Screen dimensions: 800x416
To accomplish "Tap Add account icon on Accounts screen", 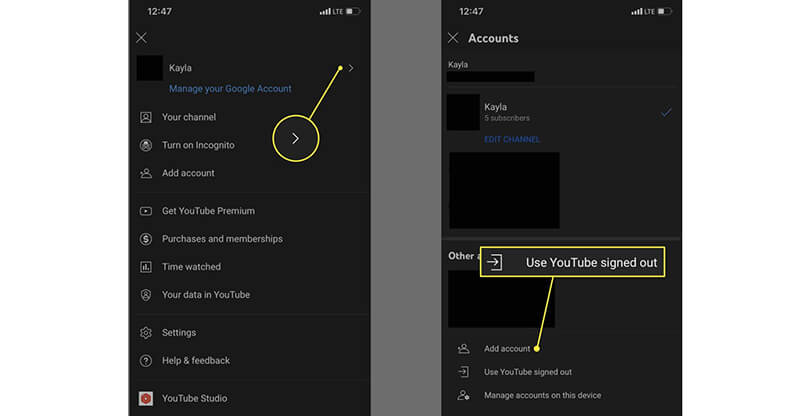I will pyautogui.click(x=463, y=349).
